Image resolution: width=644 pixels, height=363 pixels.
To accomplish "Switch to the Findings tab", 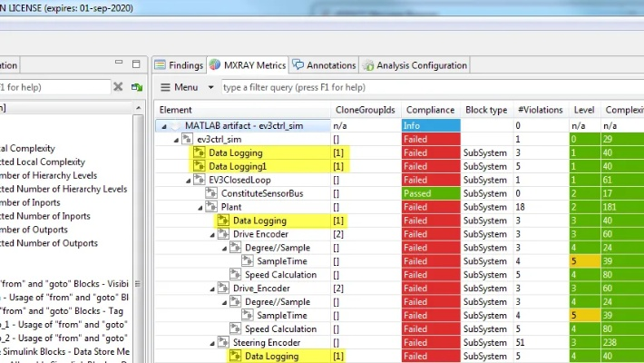I will [x=179, y=65].
